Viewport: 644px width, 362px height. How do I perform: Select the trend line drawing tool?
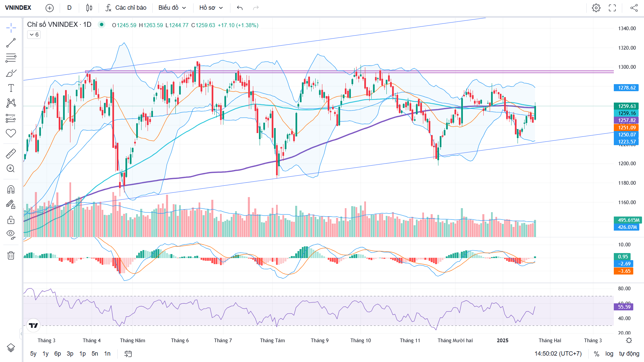tap(11, 43)
